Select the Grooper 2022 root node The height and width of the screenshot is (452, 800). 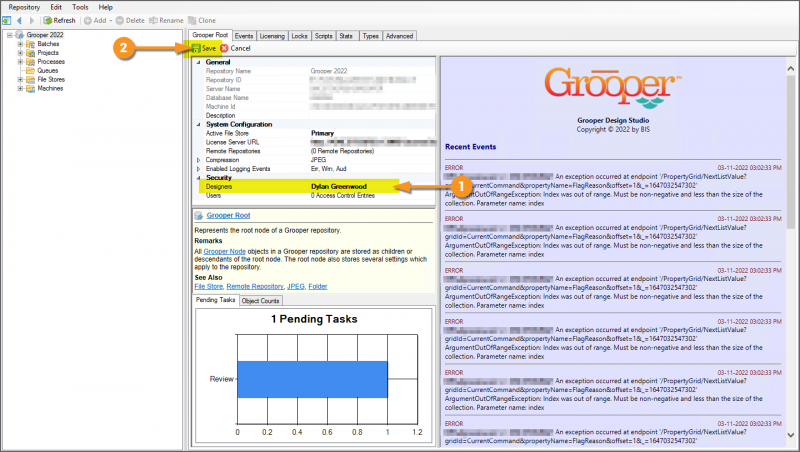point(45,35)
